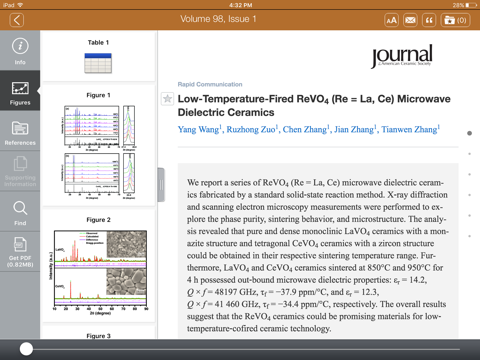Open citation quote tool

(429, 20)
